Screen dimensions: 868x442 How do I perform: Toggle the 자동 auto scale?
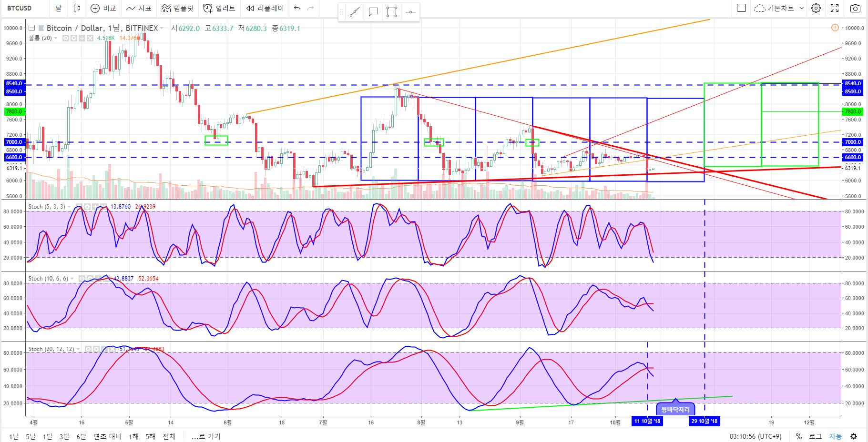click(x=835, y=436)
